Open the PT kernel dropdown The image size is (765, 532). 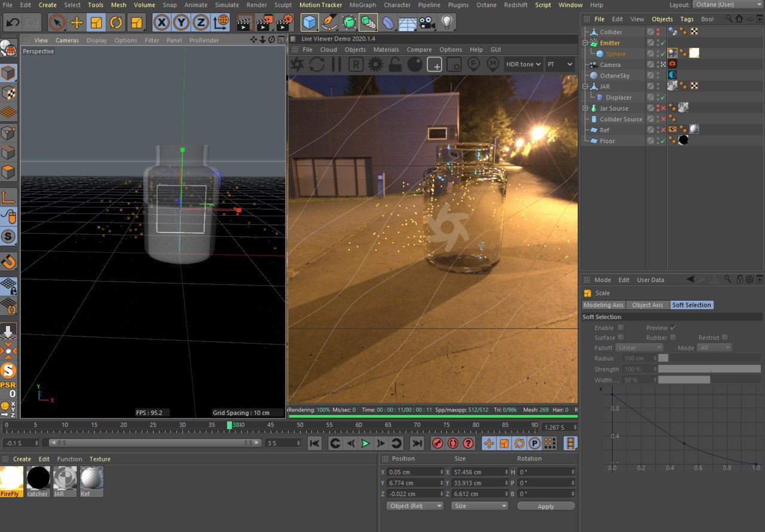[559, 64]
